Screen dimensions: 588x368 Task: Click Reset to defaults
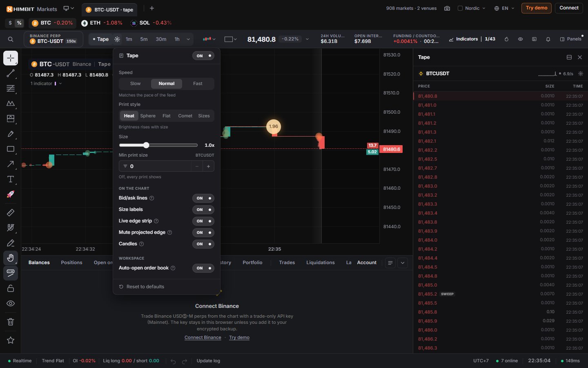[141, 287]
